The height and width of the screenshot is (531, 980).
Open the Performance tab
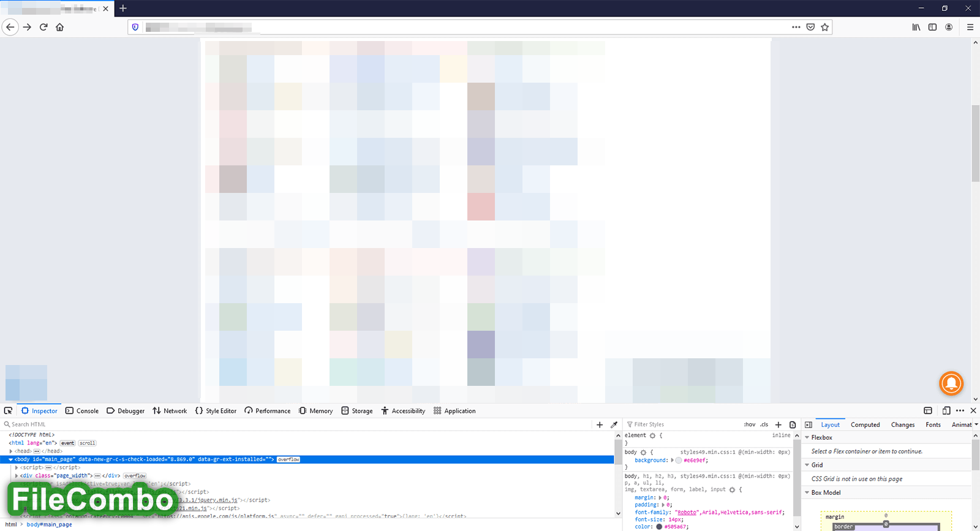click(268, 411)
